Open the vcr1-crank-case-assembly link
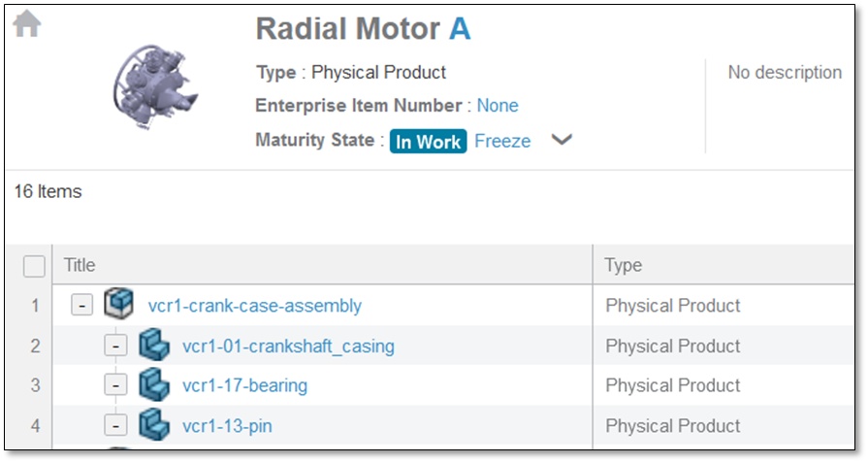The width and height of the screenshot is (868, 463). tap(254, 306)
